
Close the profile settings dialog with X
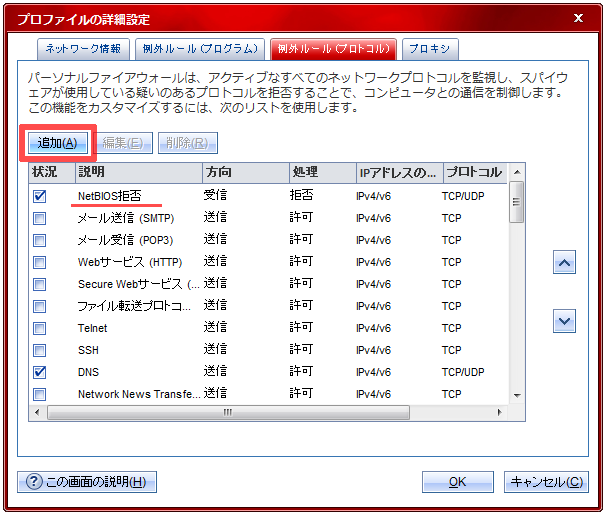coord(578,16)
